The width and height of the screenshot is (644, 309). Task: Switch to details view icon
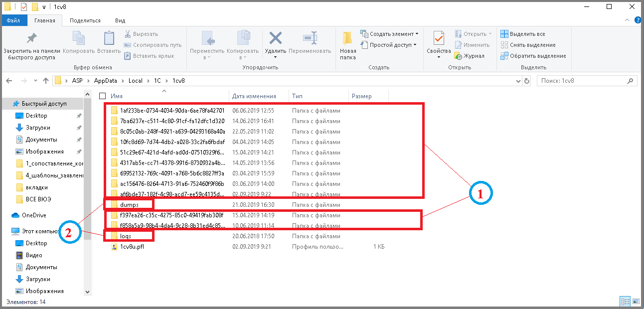point(625,302)
